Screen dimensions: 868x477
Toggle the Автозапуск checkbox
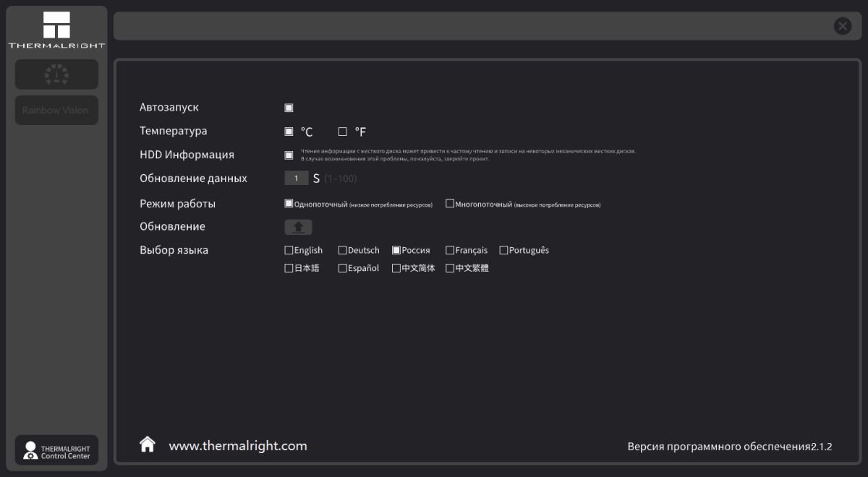pos(289,108)
